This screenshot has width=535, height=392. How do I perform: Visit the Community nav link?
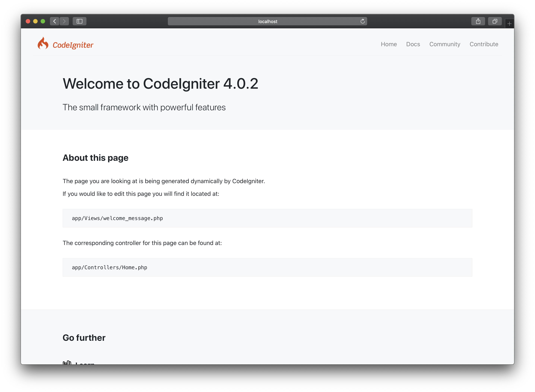pyautogui.click(x=445, y=44)
